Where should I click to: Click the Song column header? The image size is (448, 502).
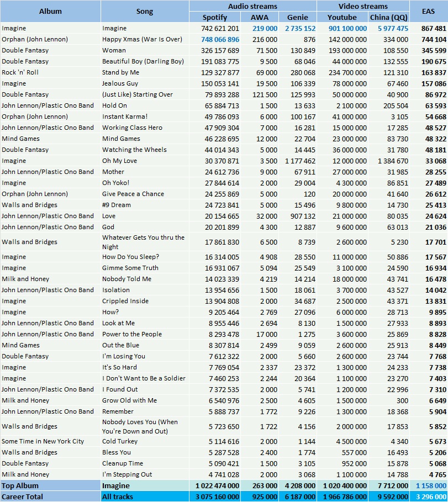pos(145,11)
